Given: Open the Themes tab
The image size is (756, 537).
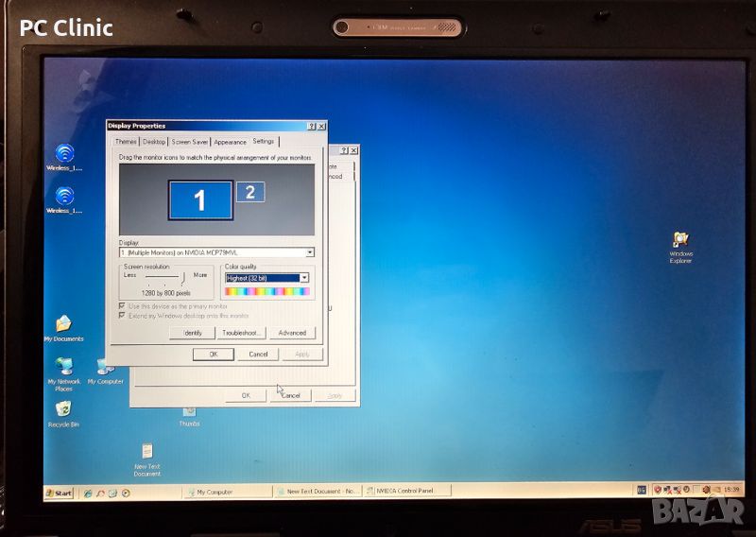Looking at the screenshot, I should (x=126, y=142).
